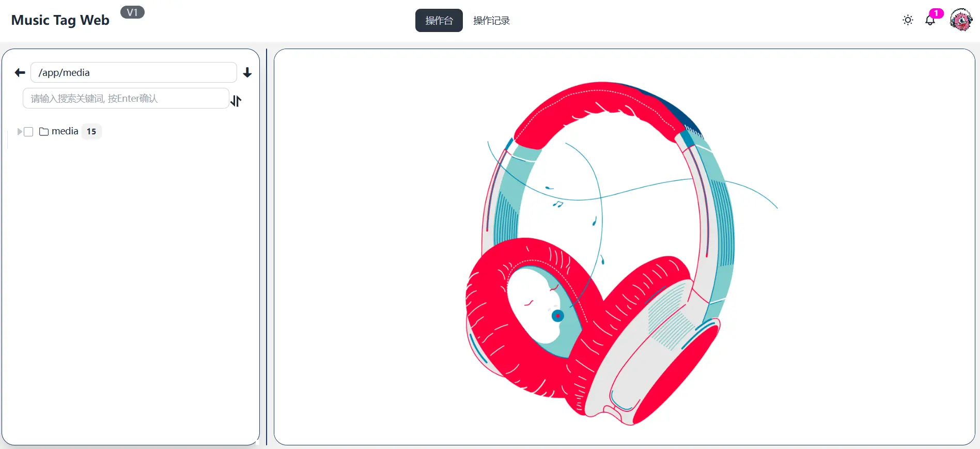
Task: Open the 操作记录 tab
Action: click(491, 21)
